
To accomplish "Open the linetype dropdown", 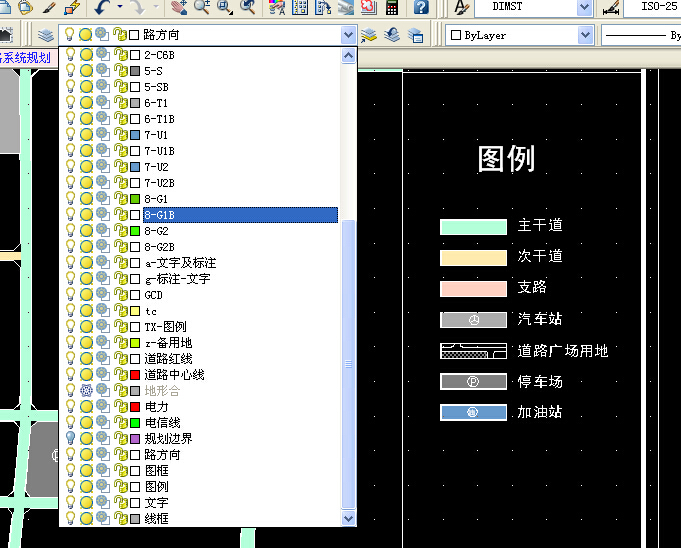I will click(641, 35).
